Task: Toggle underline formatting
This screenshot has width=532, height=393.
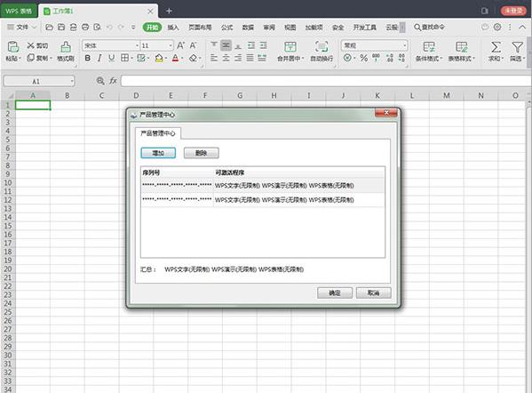Action: pos(111,58)
